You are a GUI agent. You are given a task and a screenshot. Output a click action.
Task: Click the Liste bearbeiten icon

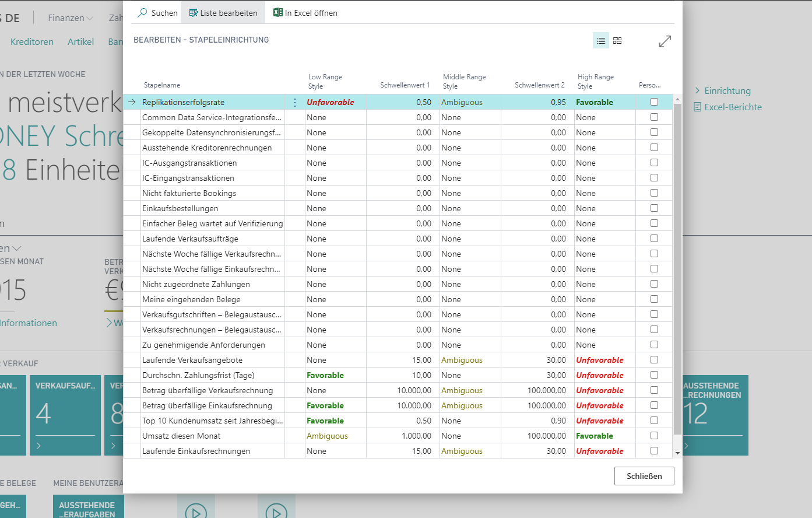[x=194, y=13]
